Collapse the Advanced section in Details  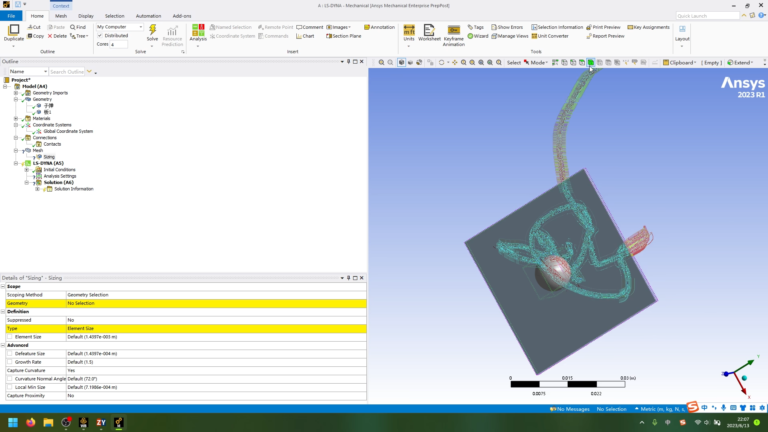click(x=3, y=345)
